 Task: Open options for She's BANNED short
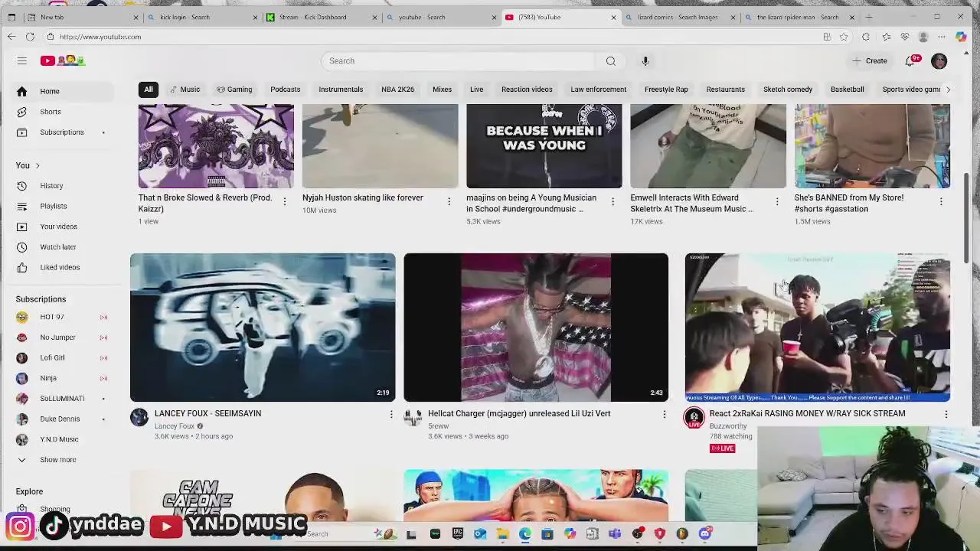click(941, 201)
